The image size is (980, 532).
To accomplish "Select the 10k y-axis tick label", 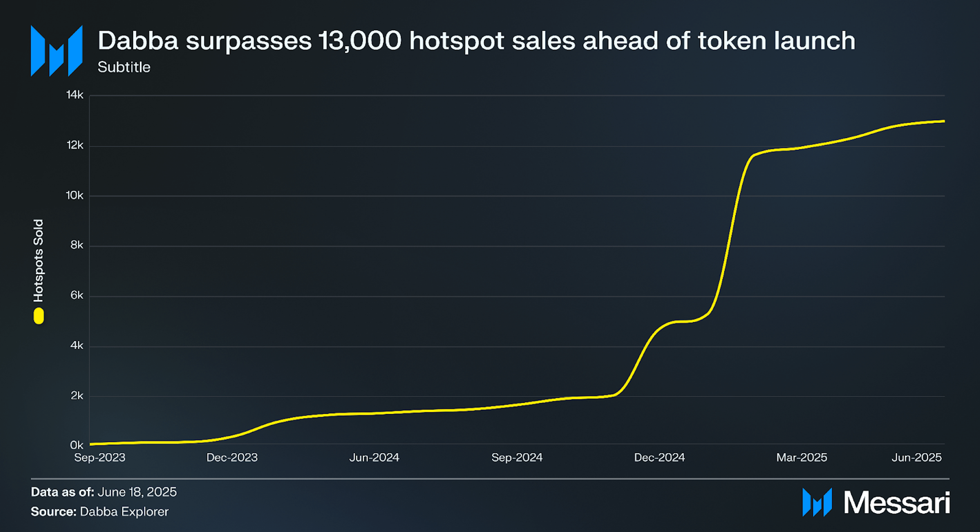I will [x=75, y=195].
